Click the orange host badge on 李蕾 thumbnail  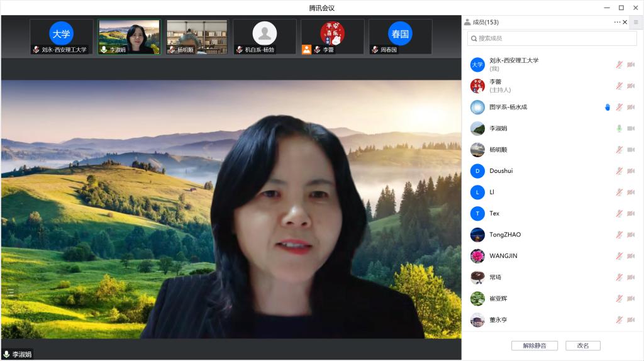pos(306,49)
